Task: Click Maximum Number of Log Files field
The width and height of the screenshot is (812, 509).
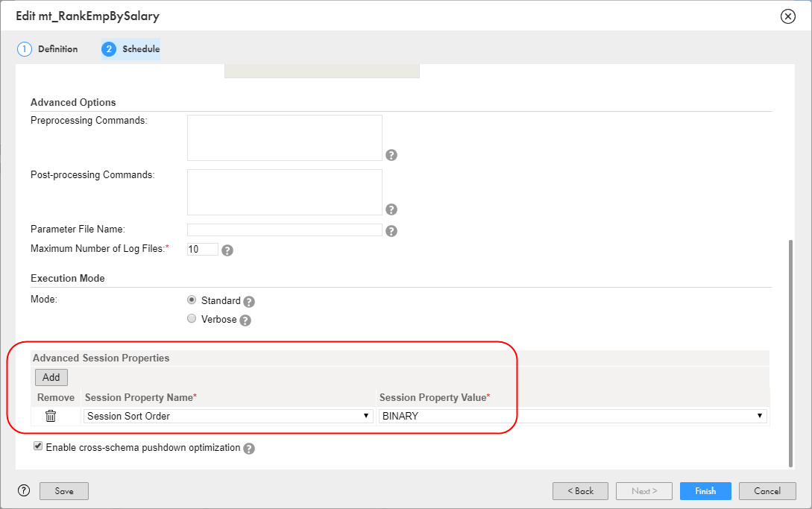Action: pos(203,249)
